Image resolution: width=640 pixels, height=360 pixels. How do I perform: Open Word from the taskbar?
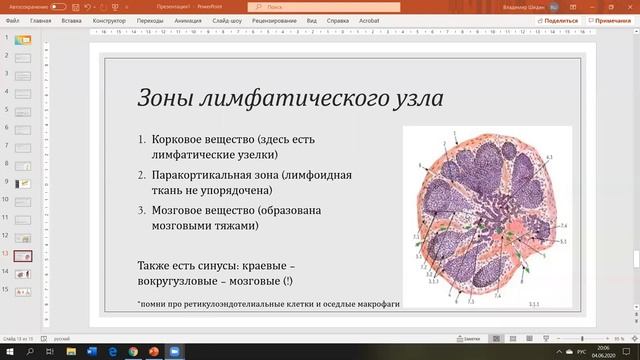92,351
